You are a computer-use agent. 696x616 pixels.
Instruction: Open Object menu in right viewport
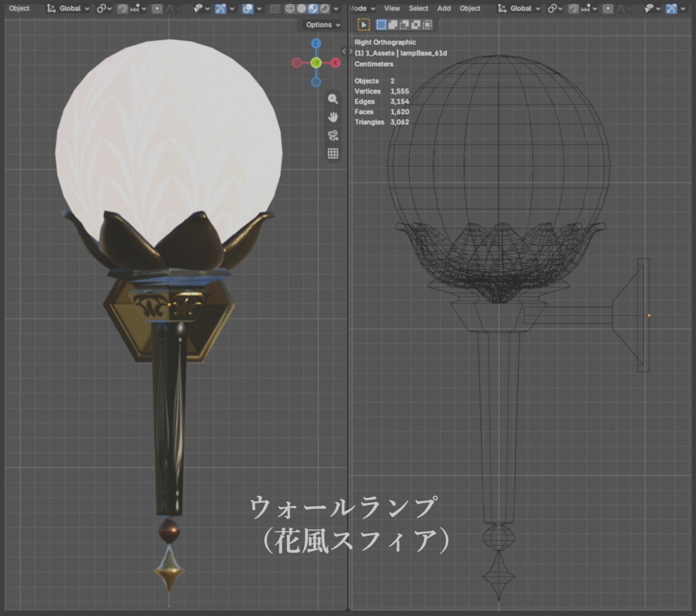(x=469, y=8)
